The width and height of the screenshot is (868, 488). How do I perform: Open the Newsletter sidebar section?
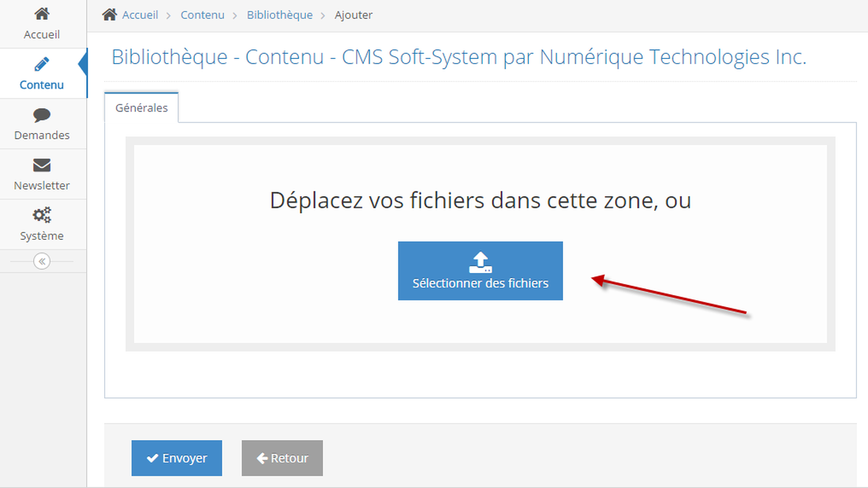[x=43, y=174]
